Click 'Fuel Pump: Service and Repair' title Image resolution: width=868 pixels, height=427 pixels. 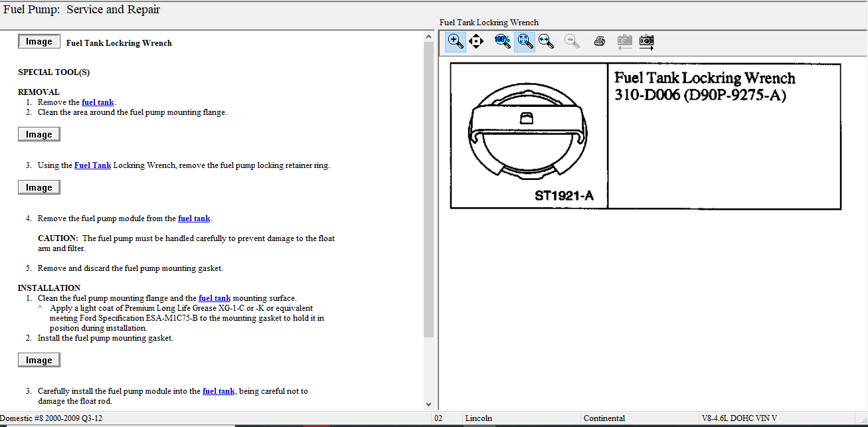[82, 9]
